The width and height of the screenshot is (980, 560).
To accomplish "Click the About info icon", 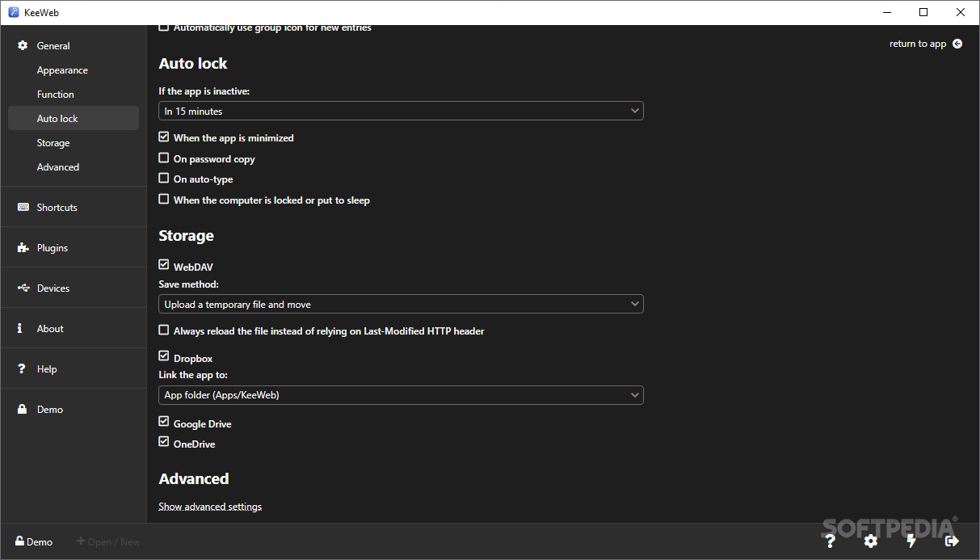I will [20, 329].
